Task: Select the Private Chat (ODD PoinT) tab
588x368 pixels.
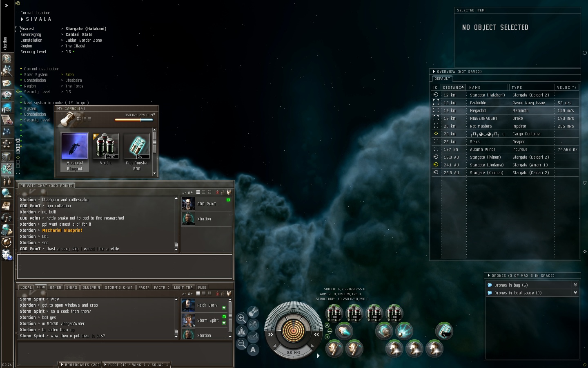Action: [46, 186]
